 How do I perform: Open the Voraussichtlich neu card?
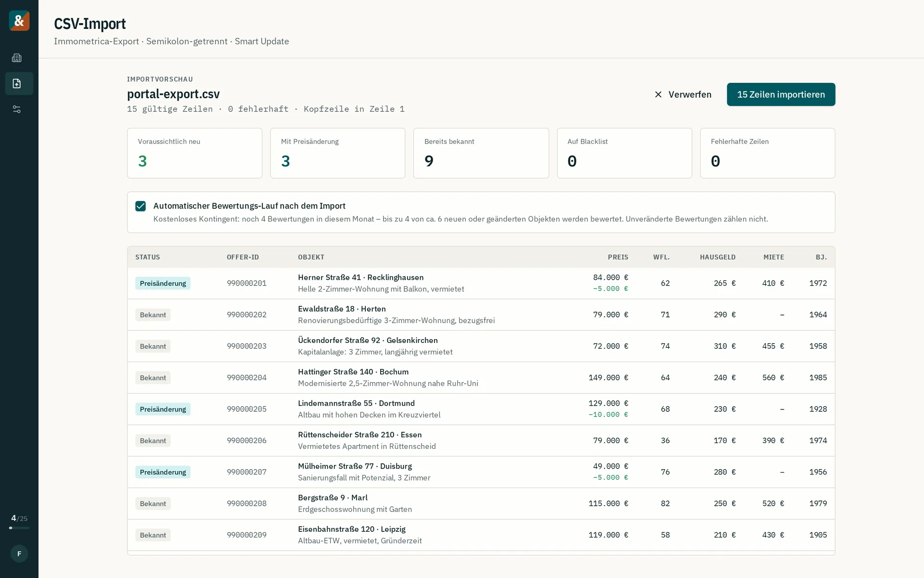click(x=194, y=153)
